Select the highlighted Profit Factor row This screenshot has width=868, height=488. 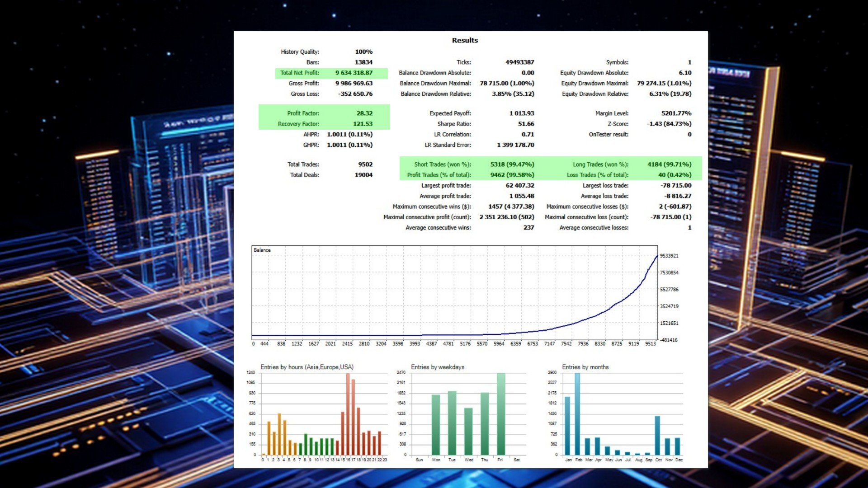click(x=324, y=113)
